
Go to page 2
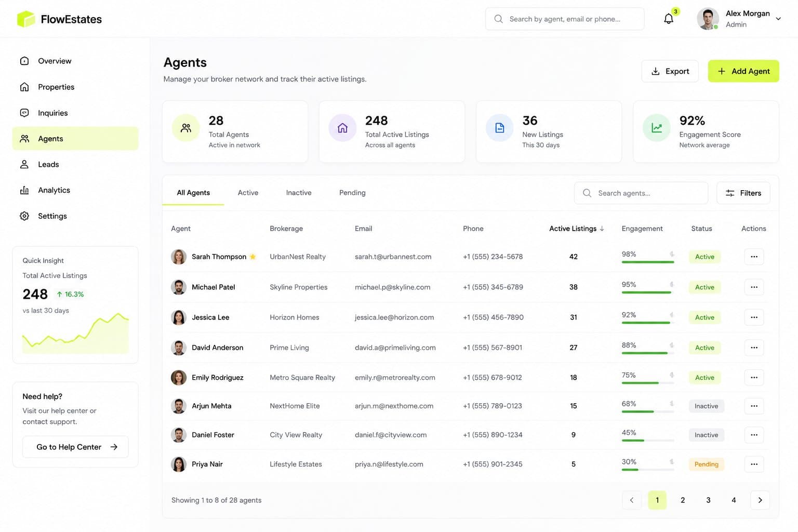[683, 500]
